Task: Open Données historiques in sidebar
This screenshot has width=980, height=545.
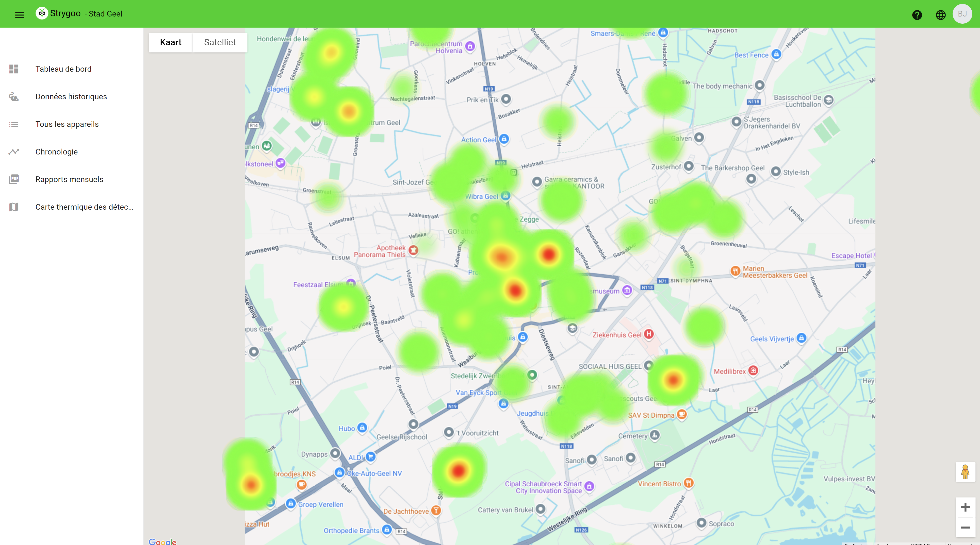Action: pyautogui.click(x=71, y=97)
